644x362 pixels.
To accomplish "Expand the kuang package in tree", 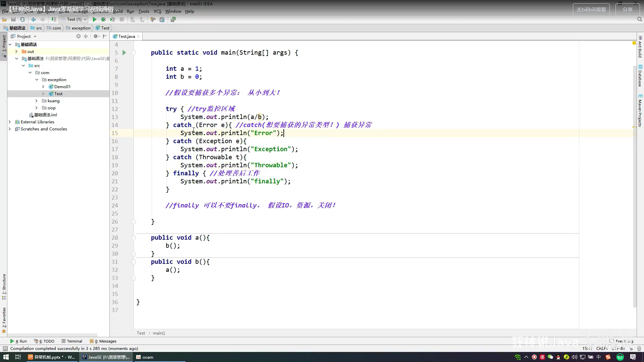I will click(x=37, y=101).
